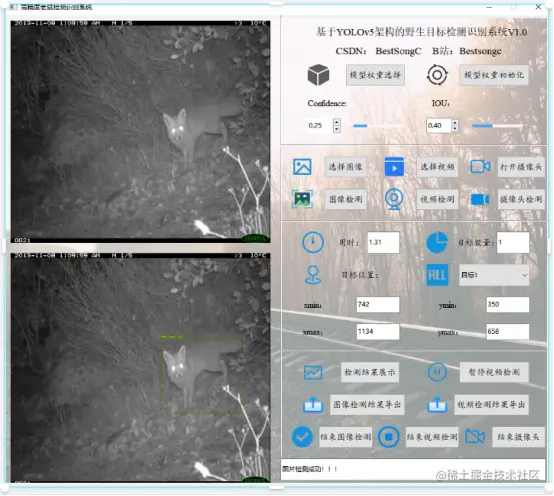Click the blue checkmark end-image icon
This screenshot has height=496, width=554.
(x=302, y=437)
